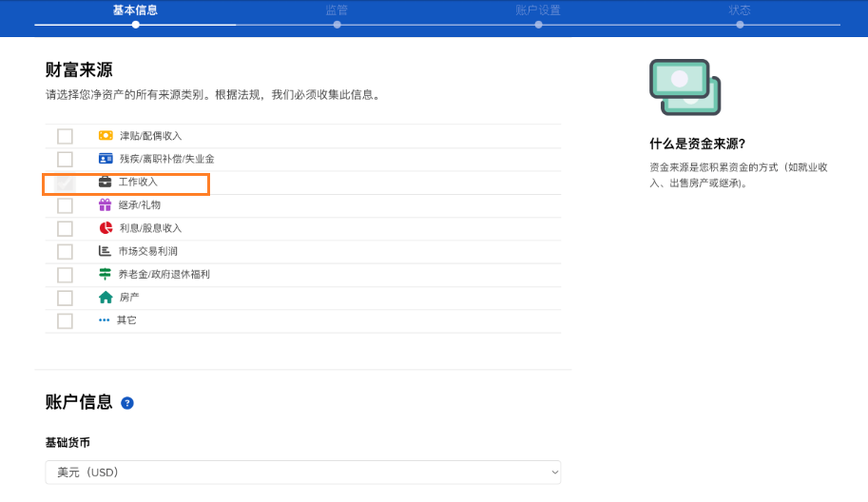Enable the 其它 checkbox

[65, 321]
